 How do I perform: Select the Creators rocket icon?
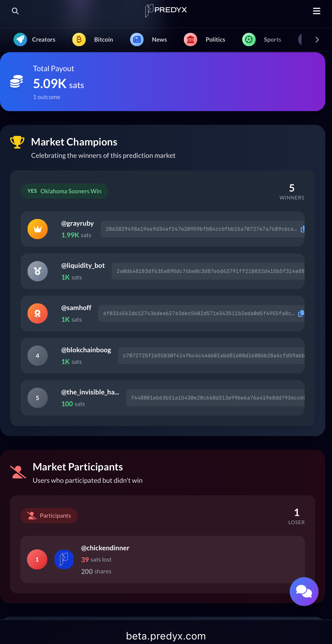tap(20, 40)
